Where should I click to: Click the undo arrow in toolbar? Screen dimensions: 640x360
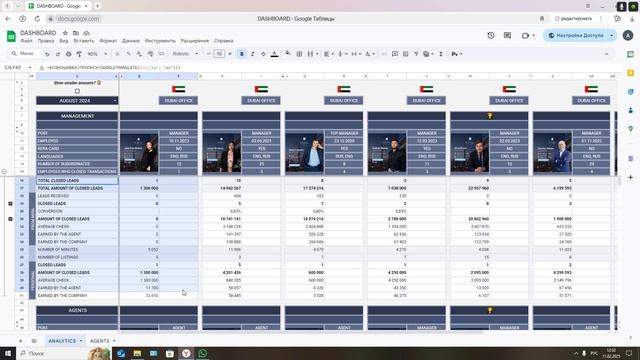[x=47, y=54]
